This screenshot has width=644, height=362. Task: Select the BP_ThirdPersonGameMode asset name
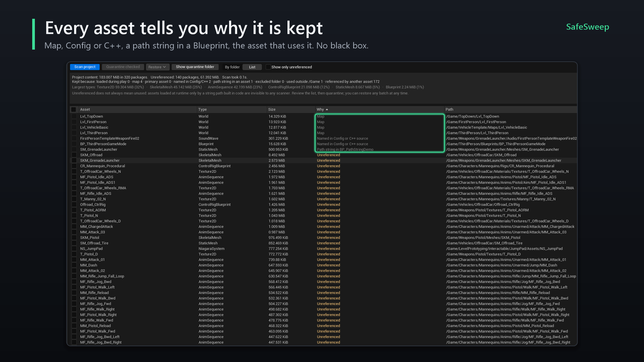(x=103, y=144)
